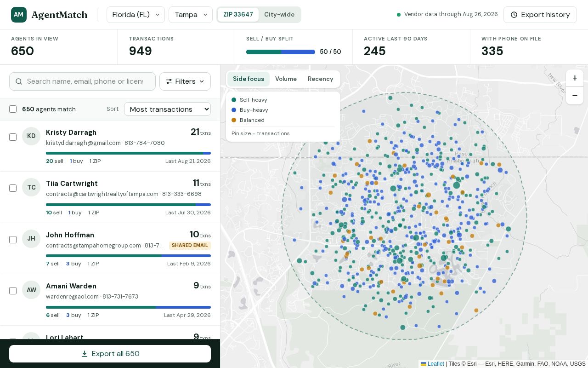588x368 pixels.
Task: Click the search magnifier icon
Action: 19,81
